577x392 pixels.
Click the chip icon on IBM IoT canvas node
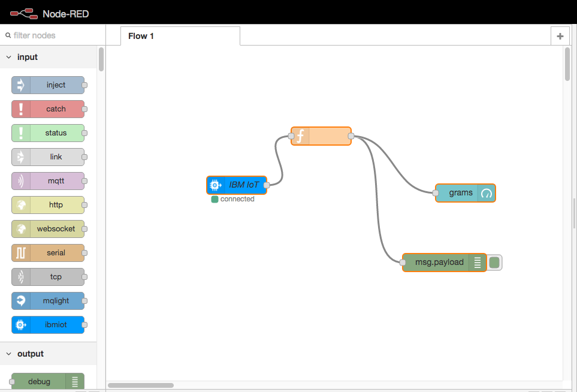(x=215, y=185)
